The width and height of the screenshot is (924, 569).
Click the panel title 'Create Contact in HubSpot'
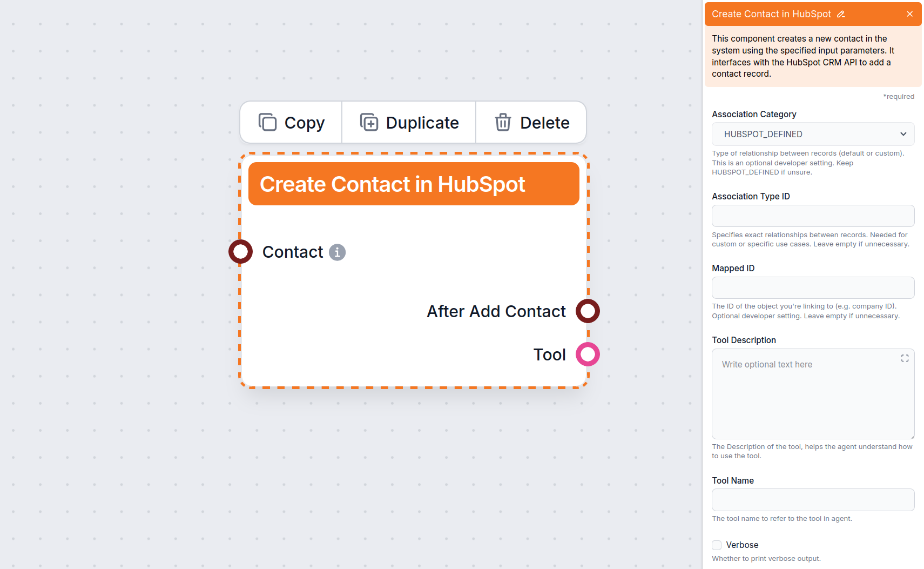[771, 14]
